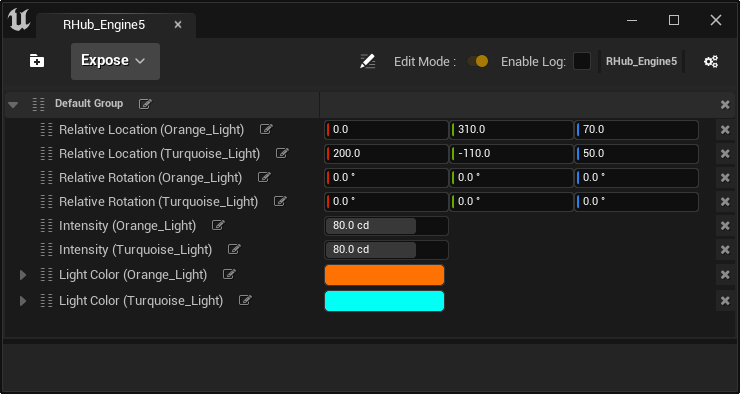Click edit icon for Intensity (Turquoise_Light)
740x394 pixels.
pos(234,249)
